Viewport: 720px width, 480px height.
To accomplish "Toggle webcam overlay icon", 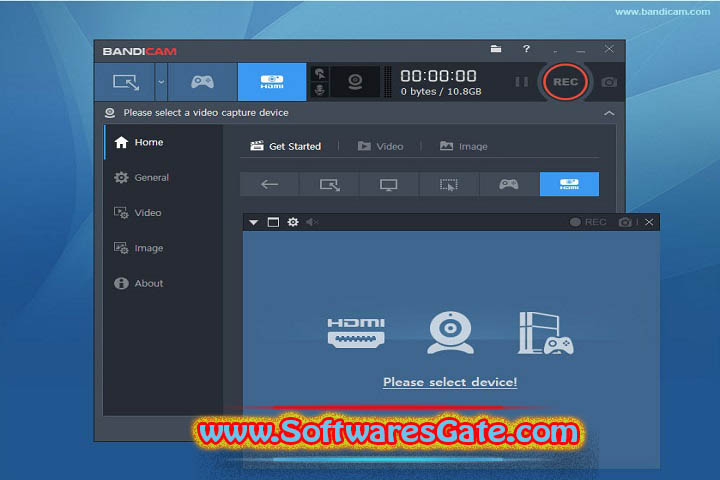I will (355, 82).
